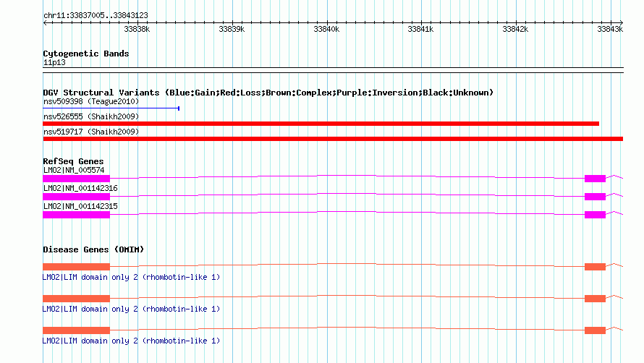644x363 pixels.
Task: Click the right magenta exon of NM_001142315
Action: 595,214
